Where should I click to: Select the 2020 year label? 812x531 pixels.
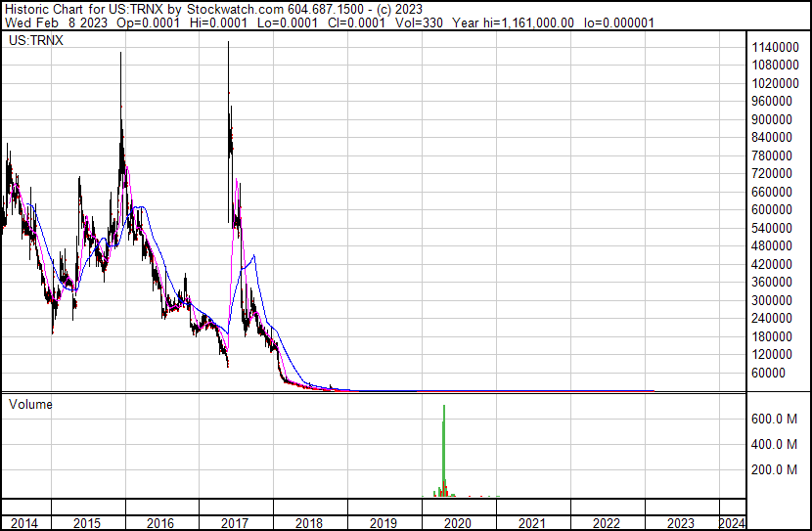pyautogui.click(x=458, y=523)
